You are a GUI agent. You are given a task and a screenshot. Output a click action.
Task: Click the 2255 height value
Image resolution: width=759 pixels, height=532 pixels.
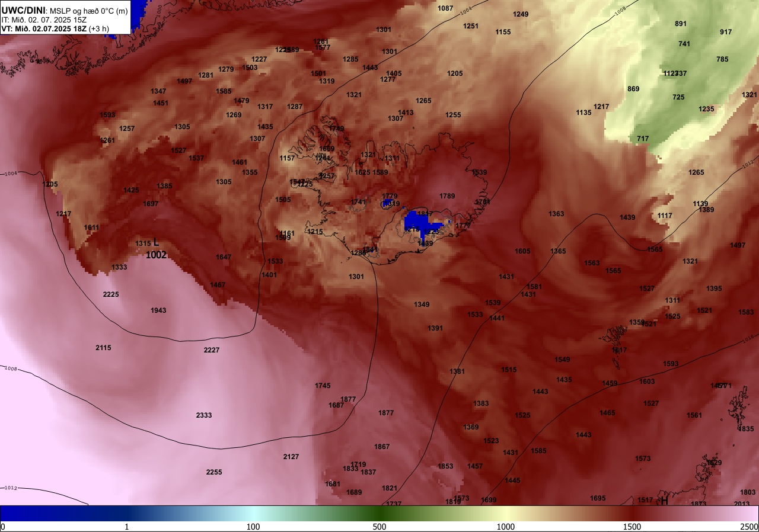click(x=214, y=472)
